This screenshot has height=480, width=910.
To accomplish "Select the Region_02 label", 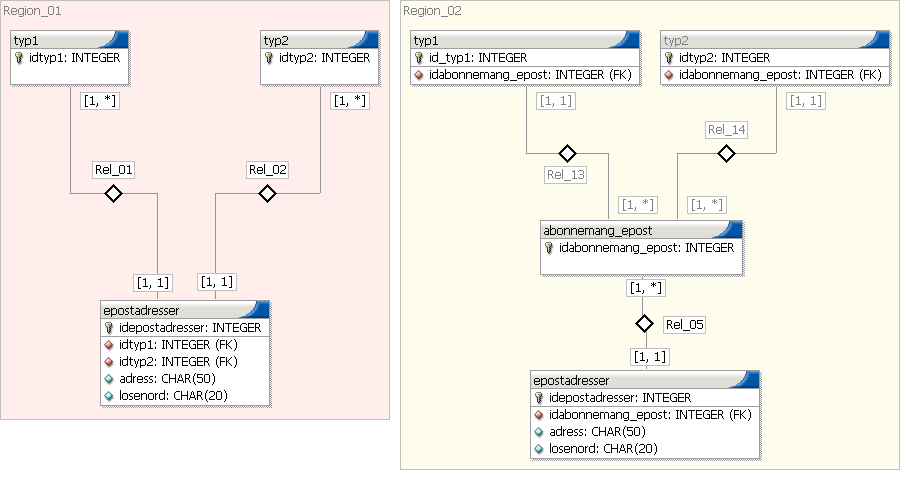I will click(432, 10).
